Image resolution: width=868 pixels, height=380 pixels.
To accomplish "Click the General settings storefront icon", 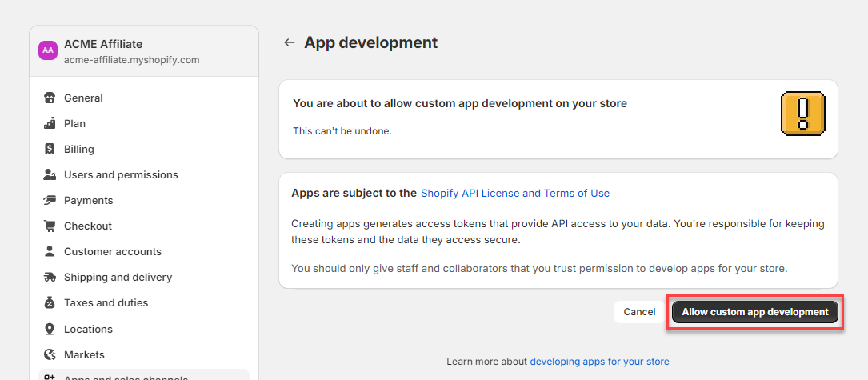I will pos(50,98).
